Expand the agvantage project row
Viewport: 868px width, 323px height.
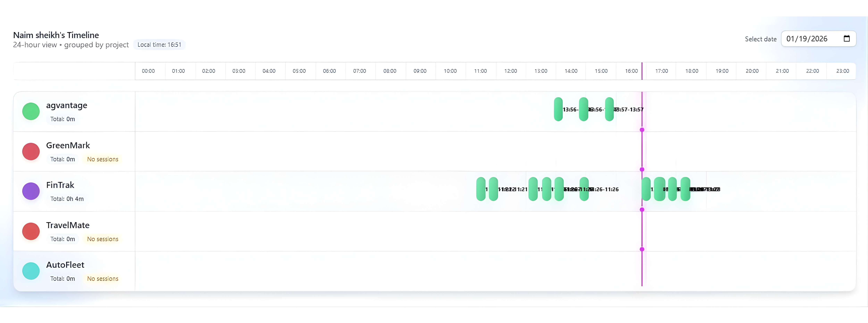[67, 105]
